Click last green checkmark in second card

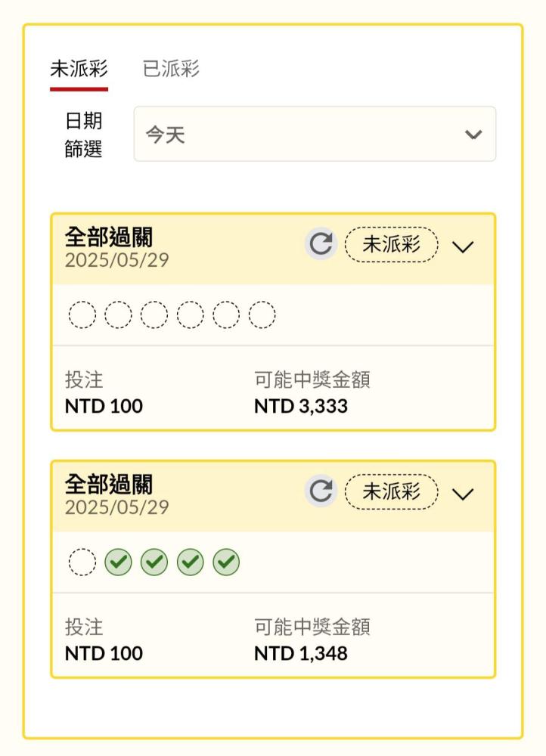click(x=227, y=562)
